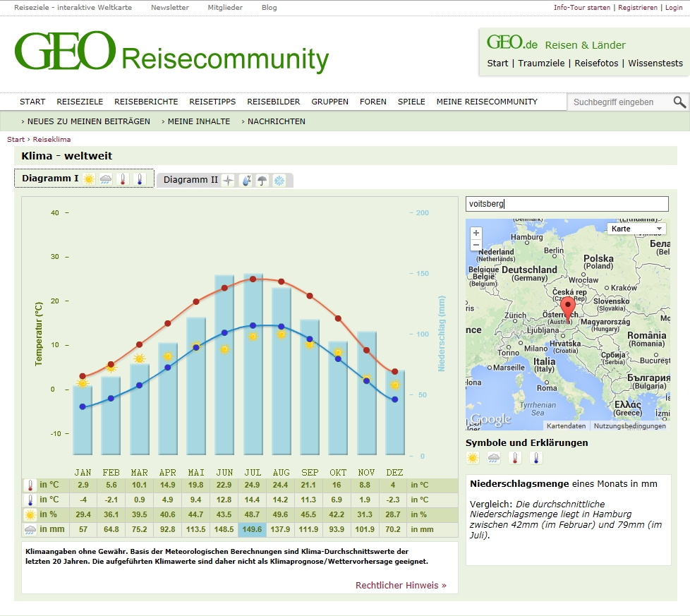The height and width of the screenshot is (616, 690).
Task: Click the July precipitation value 149.6
Action: [x=253, y=530]
